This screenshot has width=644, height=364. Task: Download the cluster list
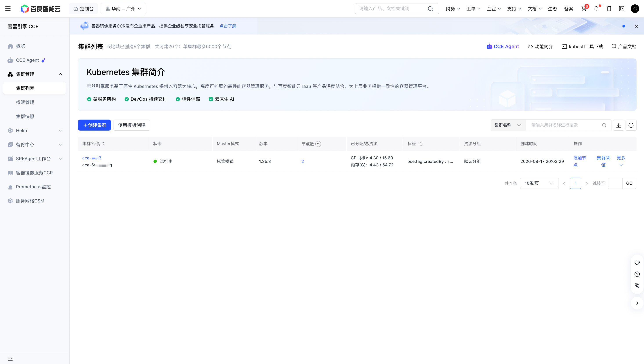click(x=619, y=125)
